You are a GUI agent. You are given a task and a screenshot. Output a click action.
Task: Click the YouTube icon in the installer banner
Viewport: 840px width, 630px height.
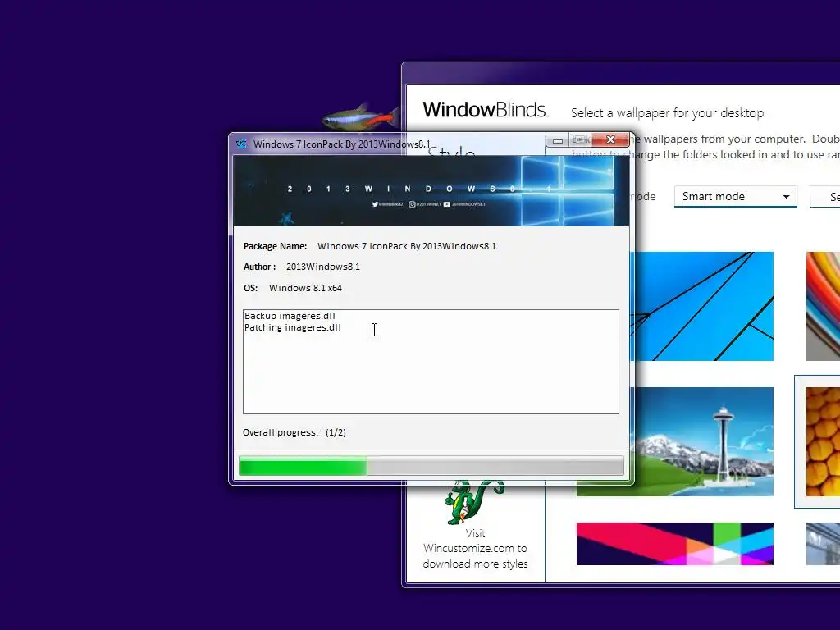tap(447, 204)
